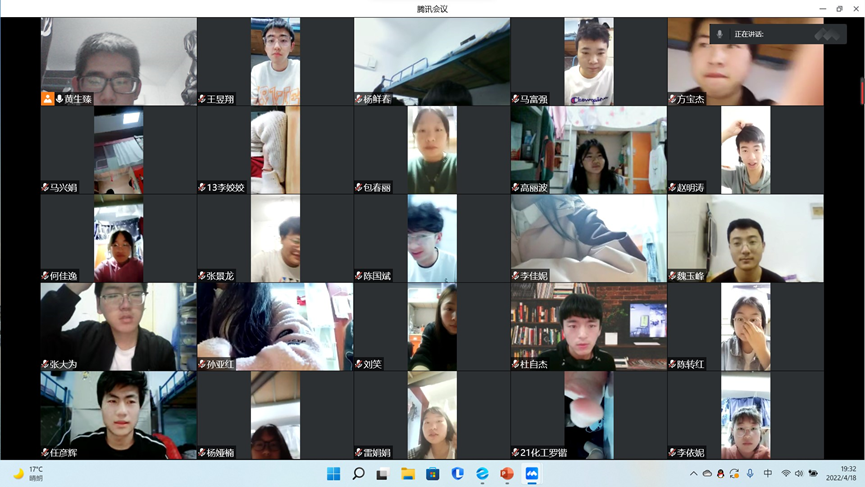Screen dimensions: 865x487
Task: Toggle the Chinese input method indicator
Action: click(x=767, y=473)
